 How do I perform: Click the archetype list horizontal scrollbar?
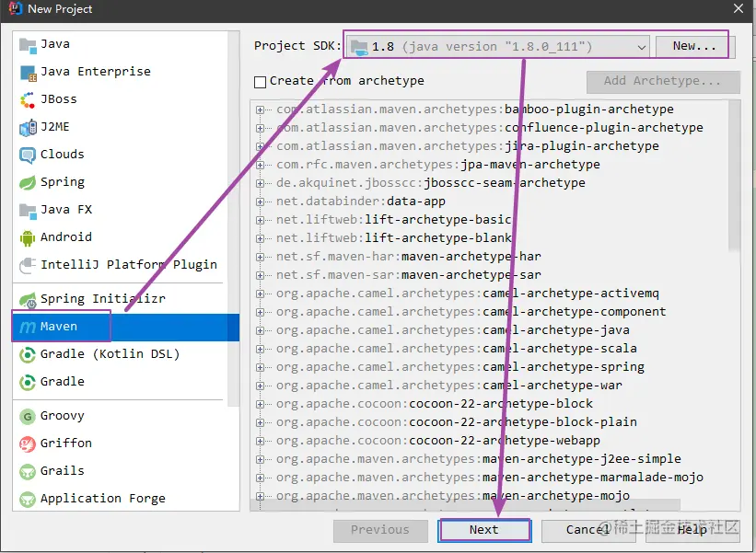click(x=465, y=505)
